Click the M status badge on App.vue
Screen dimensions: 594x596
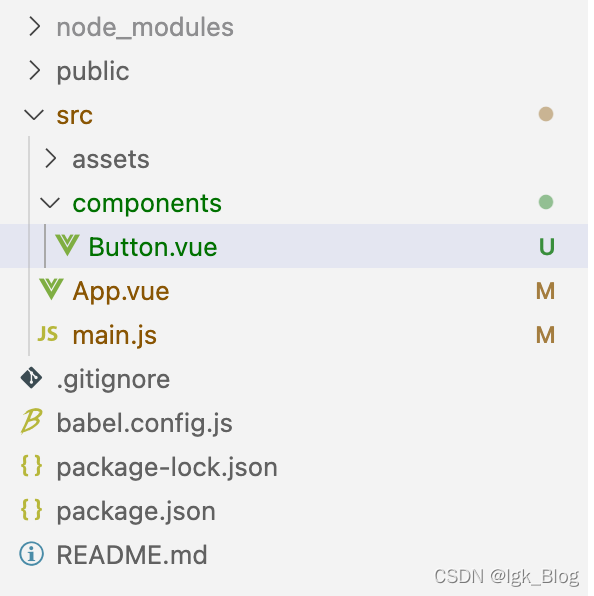[545, 291]
